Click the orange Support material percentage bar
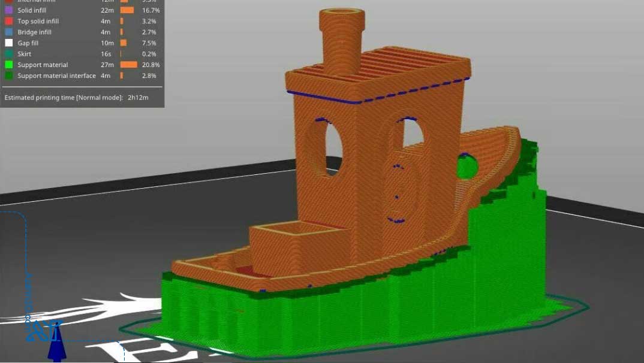Viewport: 644px width, 363px height. click(x=128, y=65)
